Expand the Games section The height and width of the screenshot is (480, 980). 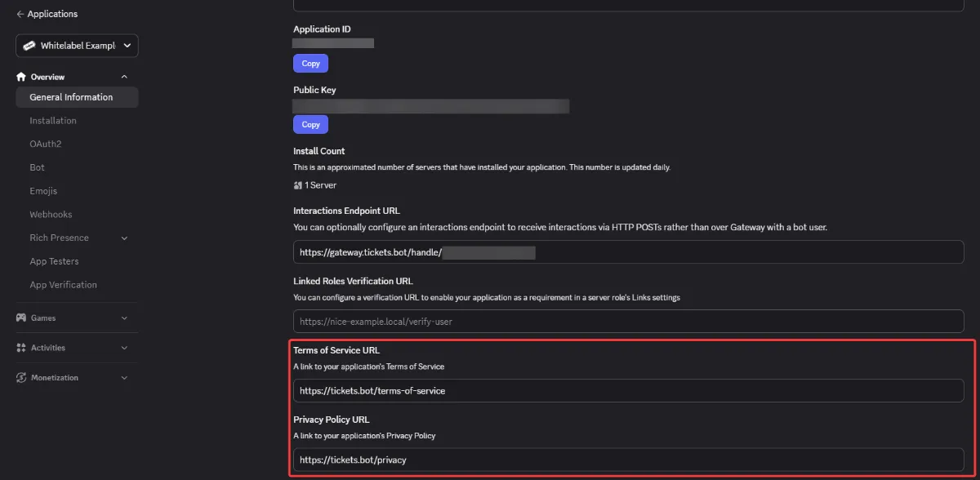(x=124, y=318)
